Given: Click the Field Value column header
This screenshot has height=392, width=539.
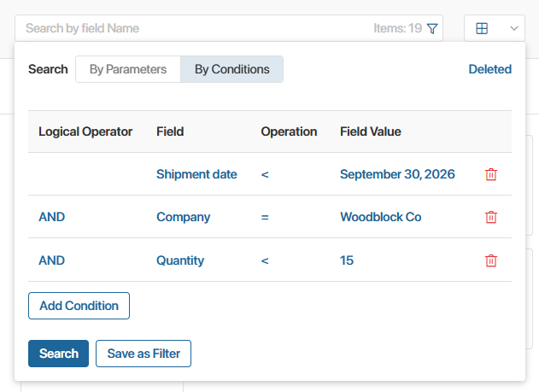Looking at the screenshot, I should point(371,132).
